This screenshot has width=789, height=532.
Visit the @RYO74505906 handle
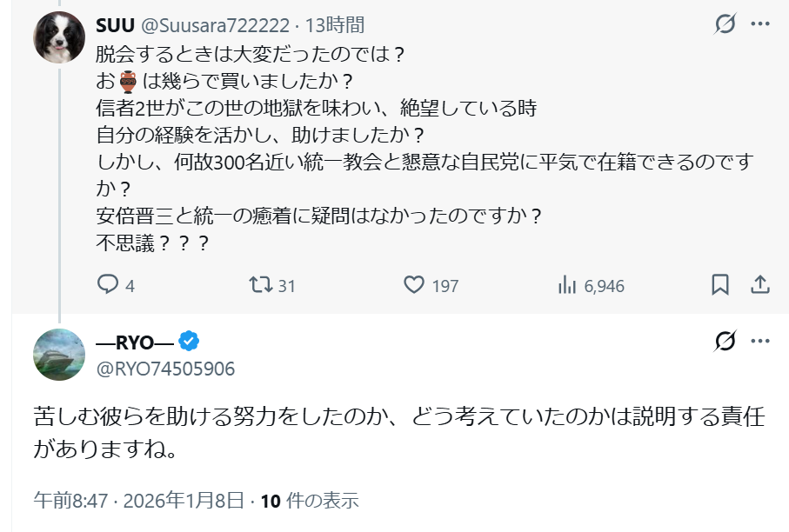(164, 369)
